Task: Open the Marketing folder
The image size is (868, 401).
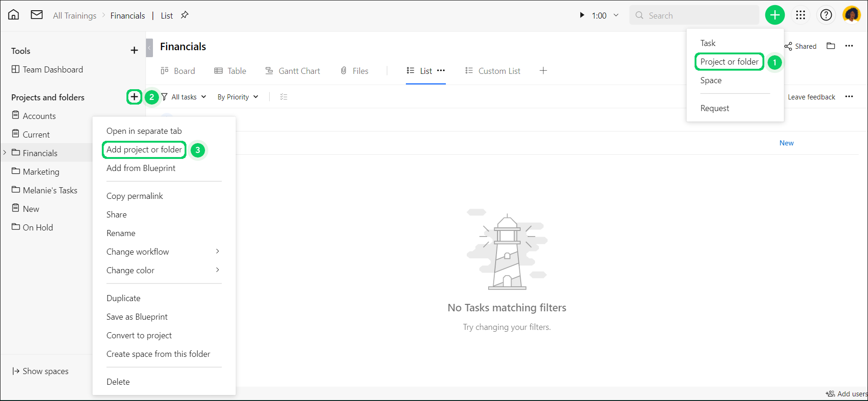Action: click(35, 171)
